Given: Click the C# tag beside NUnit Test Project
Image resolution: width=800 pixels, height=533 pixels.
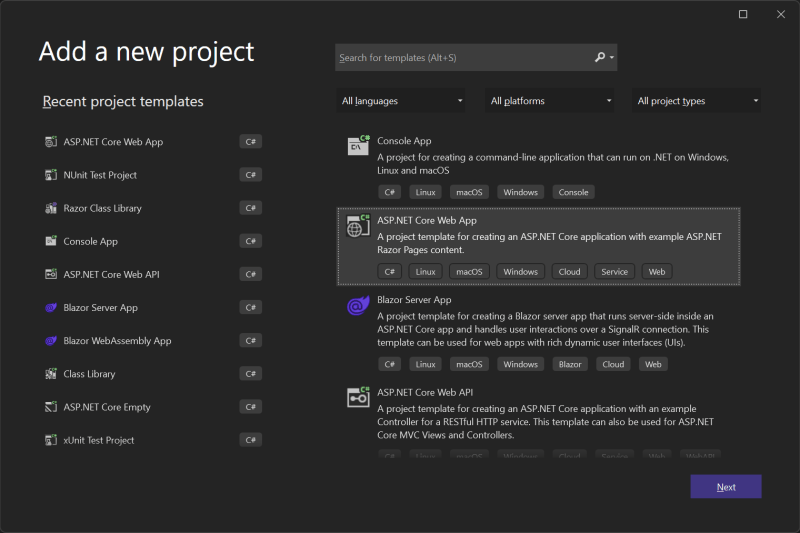Looking at the screenshot, I should 251,175.
